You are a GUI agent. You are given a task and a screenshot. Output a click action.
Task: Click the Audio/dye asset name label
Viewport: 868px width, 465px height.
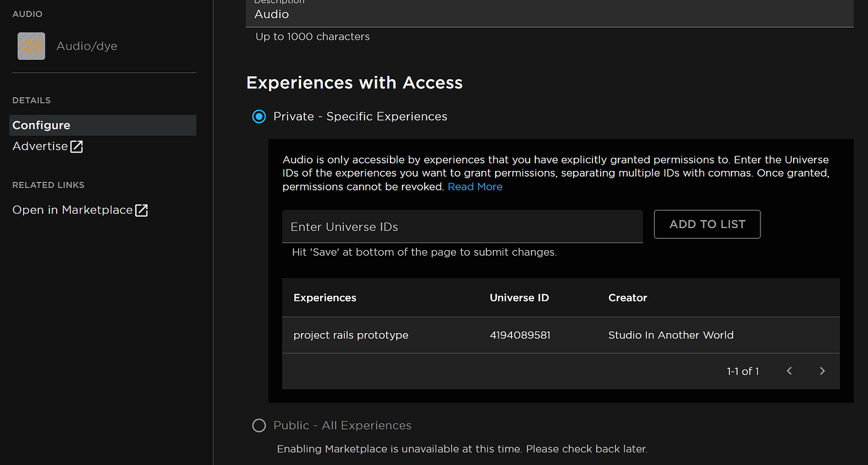pos(87,46)
